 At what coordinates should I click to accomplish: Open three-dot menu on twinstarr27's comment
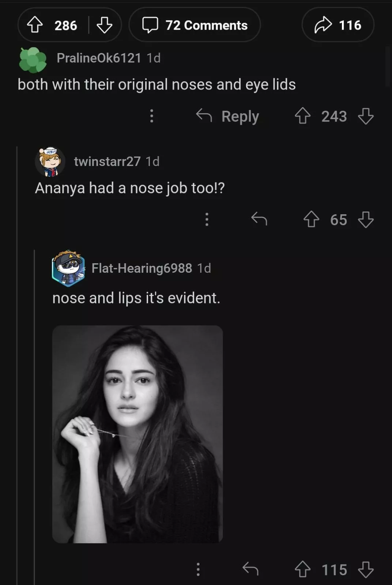(207, 219)
